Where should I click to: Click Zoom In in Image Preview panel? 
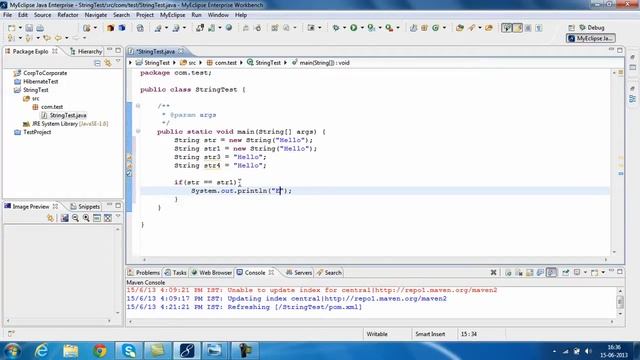click(86, 218)
